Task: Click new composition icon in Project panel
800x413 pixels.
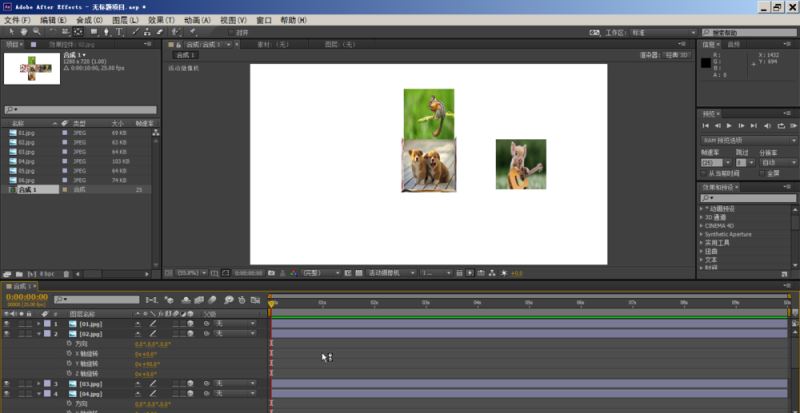Action: coord(32,274)
